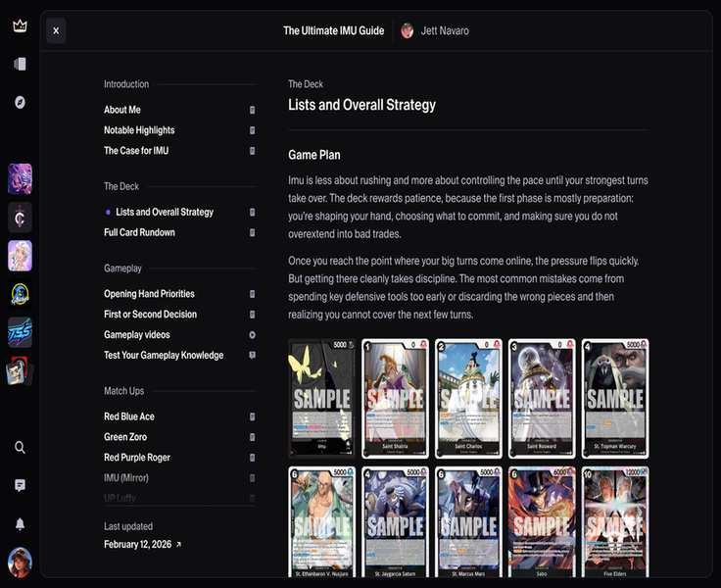Screen dimensions: 721x588
Task: Click the search magnifier icon in sidebar
Action: (20, 447)
